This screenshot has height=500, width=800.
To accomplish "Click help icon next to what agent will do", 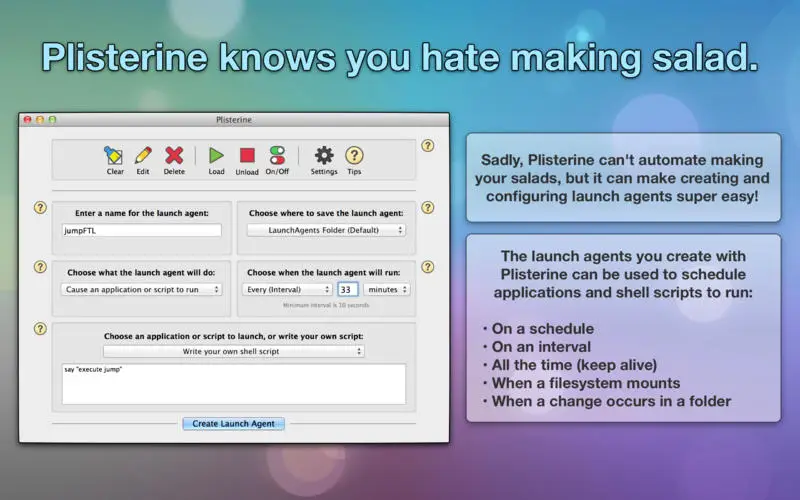I will click(40, 267).
